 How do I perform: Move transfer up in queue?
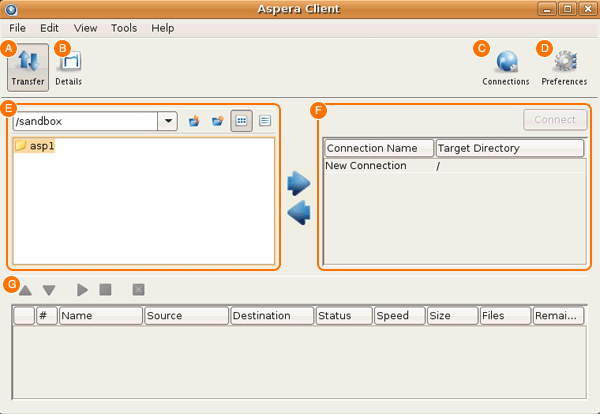tap(25, 290)
